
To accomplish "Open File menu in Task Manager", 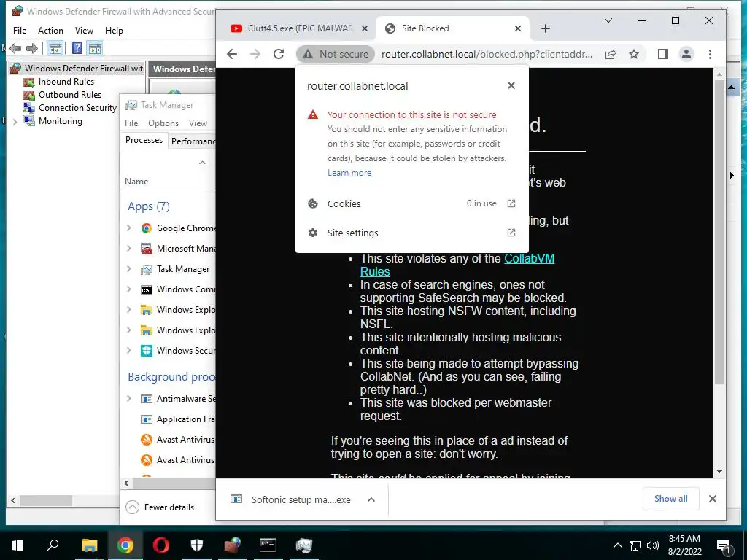I will [131, 123].
